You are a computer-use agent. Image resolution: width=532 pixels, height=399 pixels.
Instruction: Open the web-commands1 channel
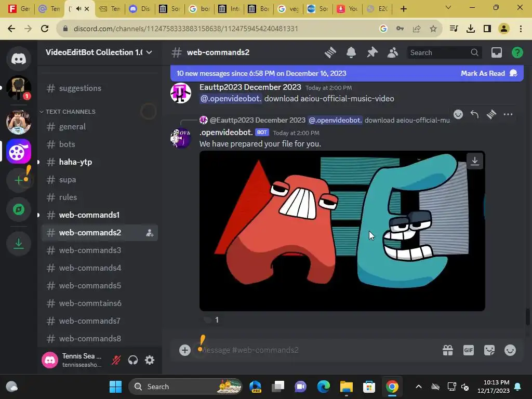pos(99,215)
